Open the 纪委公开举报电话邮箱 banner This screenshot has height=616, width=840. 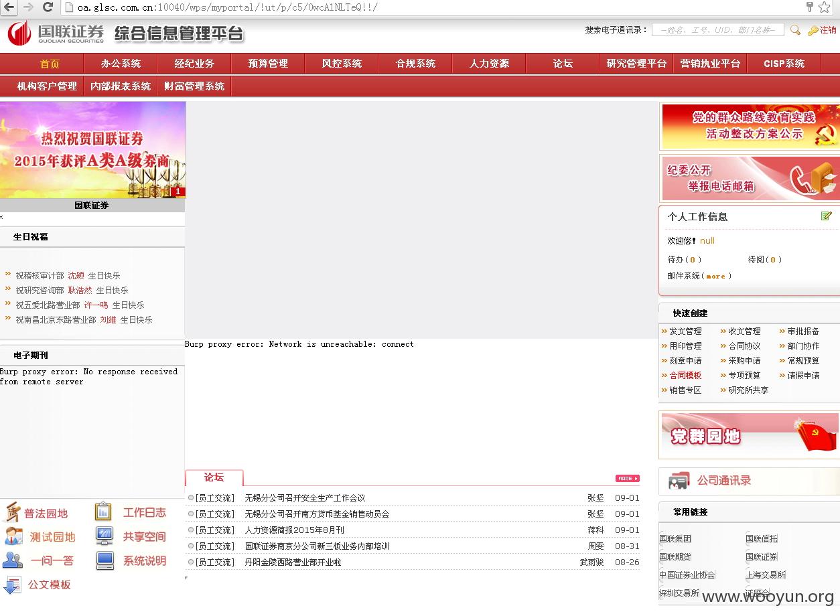click(750, 178)
